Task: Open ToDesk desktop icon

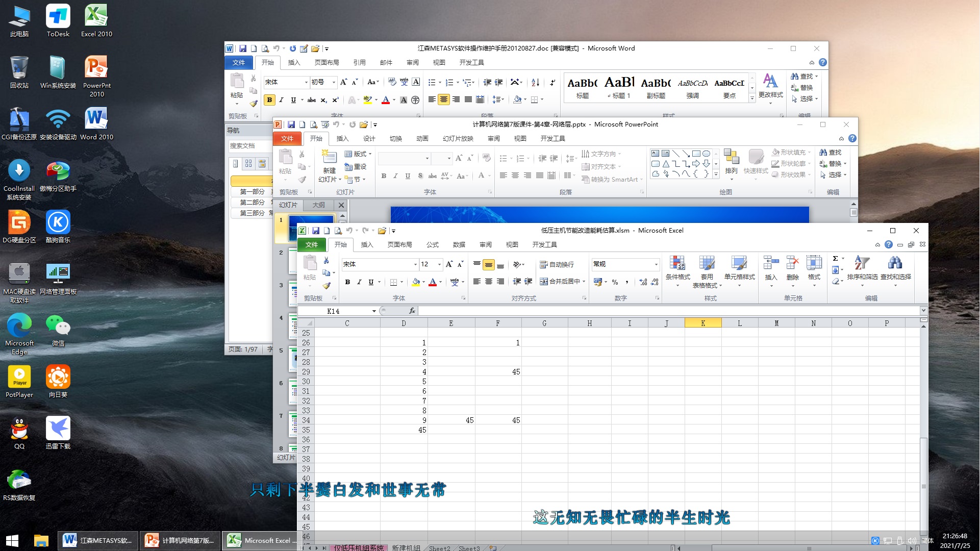Action: pyautogui.click(x=58, y=21)
